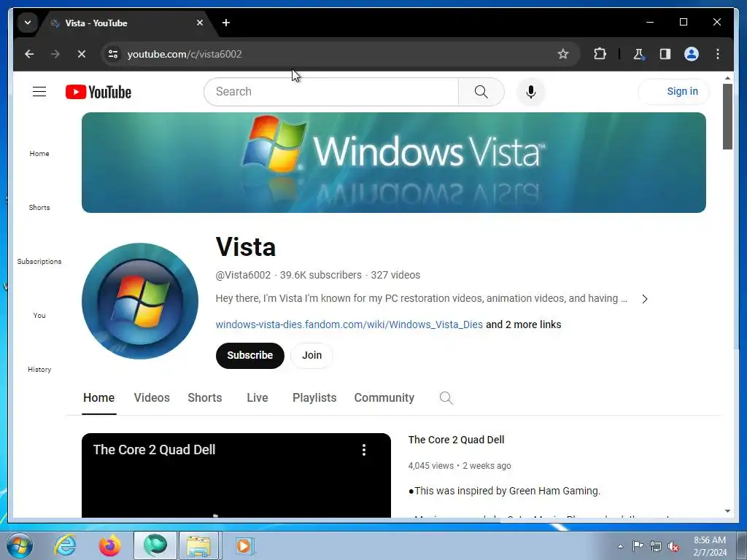Open Shorts in the YouTube sidebar
This screenshot has width=747, height=560.
pos(39,207)
